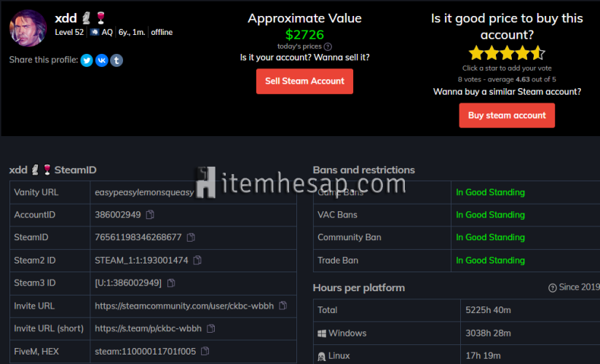
Task: Copy the SteamID value
Action: click(x=191, y=237)
